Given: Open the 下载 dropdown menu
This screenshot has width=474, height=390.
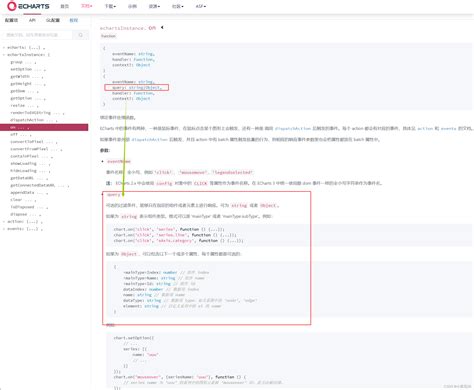Looking at the screenshot, I should (110, 6).
